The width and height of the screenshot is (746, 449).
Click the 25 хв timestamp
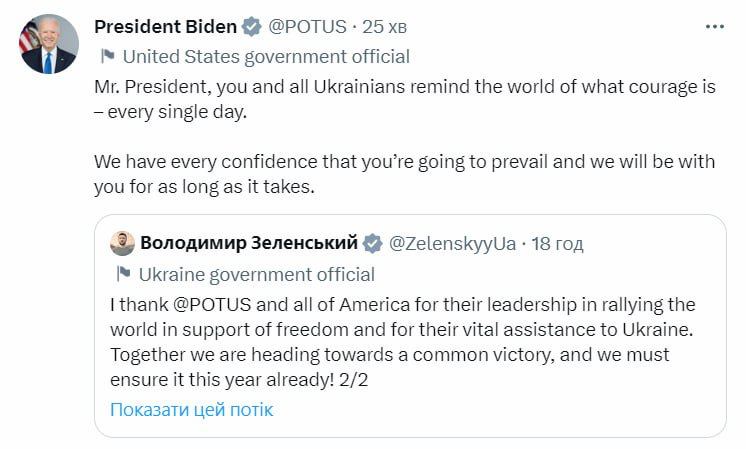click(x=386, y=26)
